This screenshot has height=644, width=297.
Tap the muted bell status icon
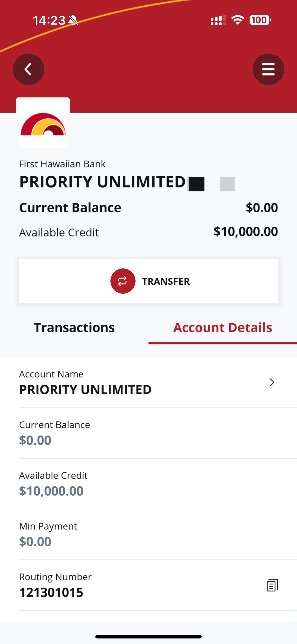(x=73, y=20)
